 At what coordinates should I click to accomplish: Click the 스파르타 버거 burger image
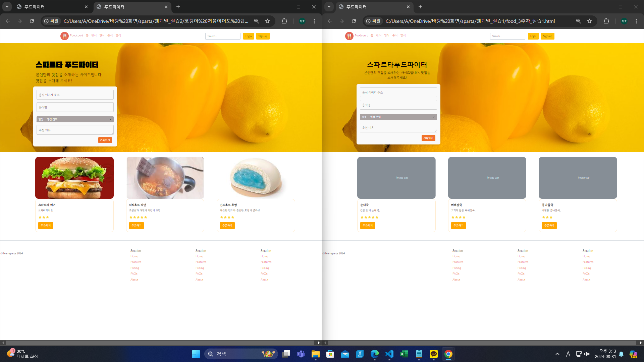pos(74,178)
